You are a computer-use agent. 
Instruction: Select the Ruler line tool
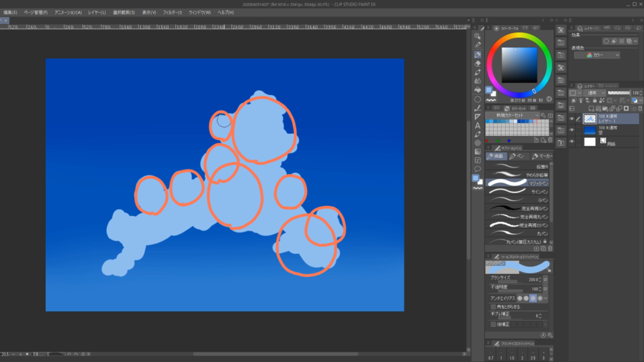point(477,108)
